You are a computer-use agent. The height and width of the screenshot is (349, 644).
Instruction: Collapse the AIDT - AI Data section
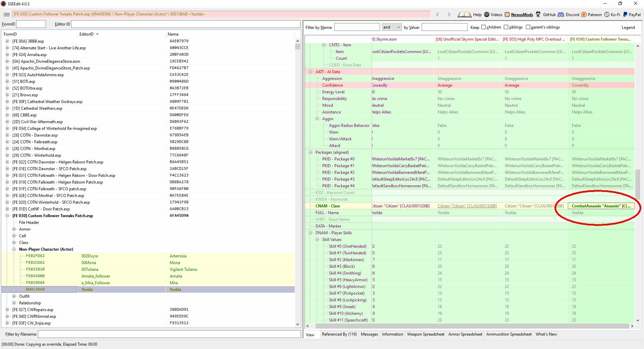[x=311, y=71]
